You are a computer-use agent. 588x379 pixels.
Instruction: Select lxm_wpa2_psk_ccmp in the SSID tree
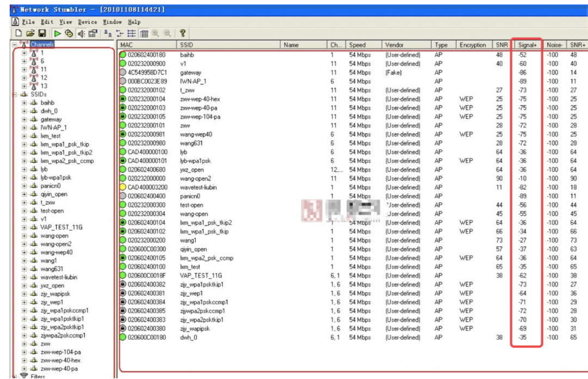67,161
